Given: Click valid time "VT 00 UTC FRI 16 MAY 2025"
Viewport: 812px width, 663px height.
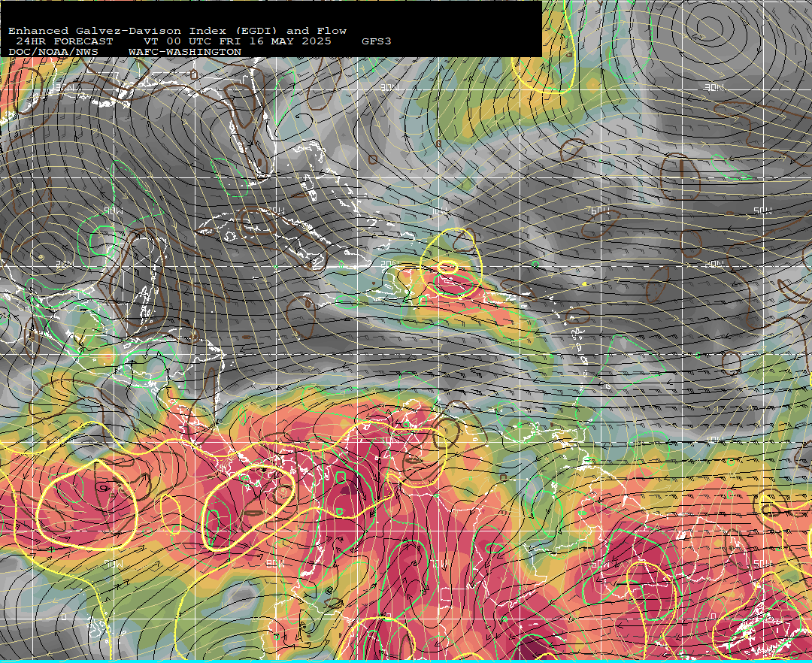Looking at the screenshot, I should [x=237, y=41].
